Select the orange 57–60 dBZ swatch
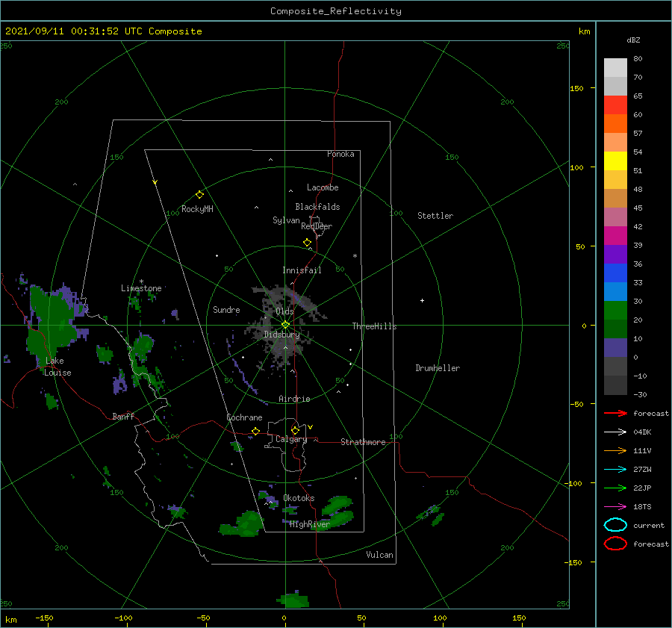Screen dimensions: 672x628 pyautogui.click(x=615, y=124)
